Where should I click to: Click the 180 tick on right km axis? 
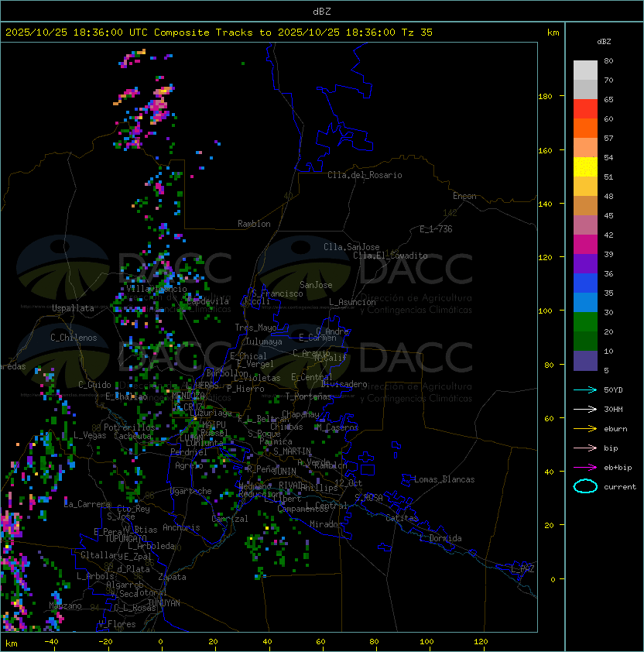tap(545, 96)
